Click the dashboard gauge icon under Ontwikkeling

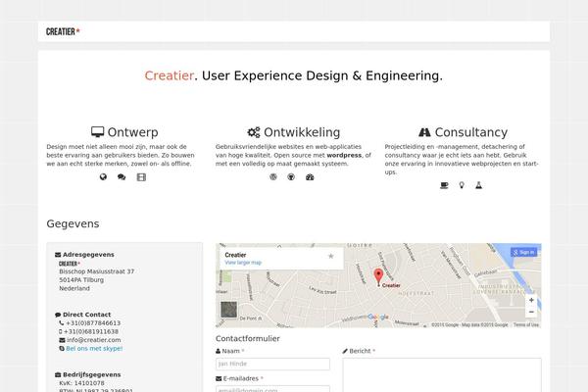coord(310,177)
